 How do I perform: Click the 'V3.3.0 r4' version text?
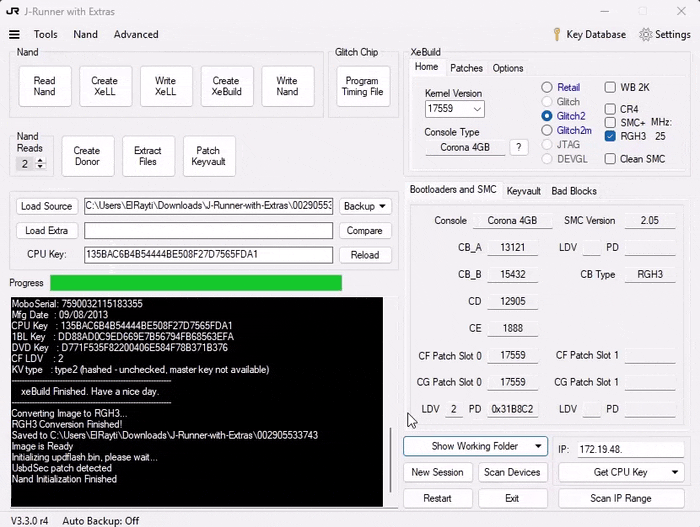(29, 521)
